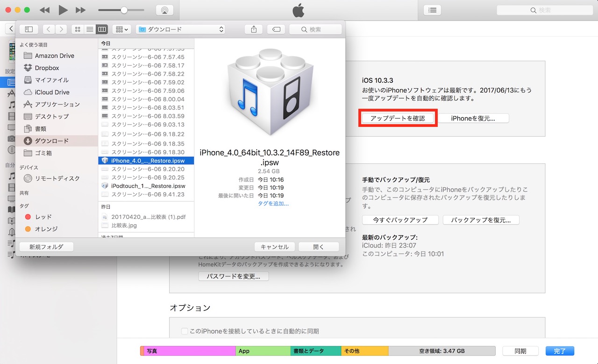Select the screenshot file 6-06 9.20.25
This screenshot has width=598, height=364.
pos(146,177)
